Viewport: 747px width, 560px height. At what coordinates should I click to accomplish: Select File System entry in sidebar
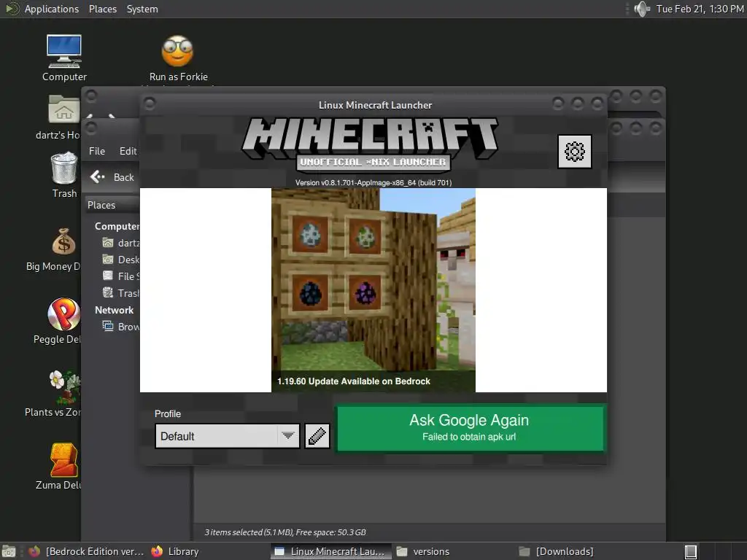pyautogui.click(x=121, y=276)
